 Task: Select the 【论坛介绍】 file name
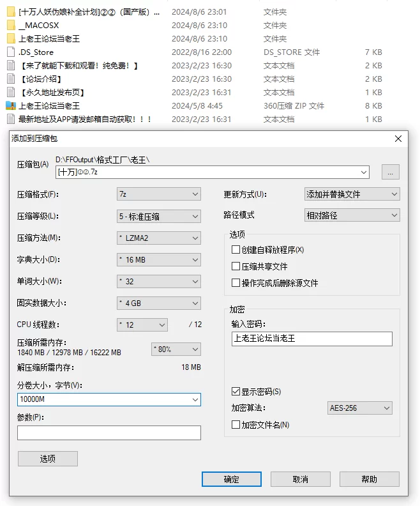click(41, 79)
